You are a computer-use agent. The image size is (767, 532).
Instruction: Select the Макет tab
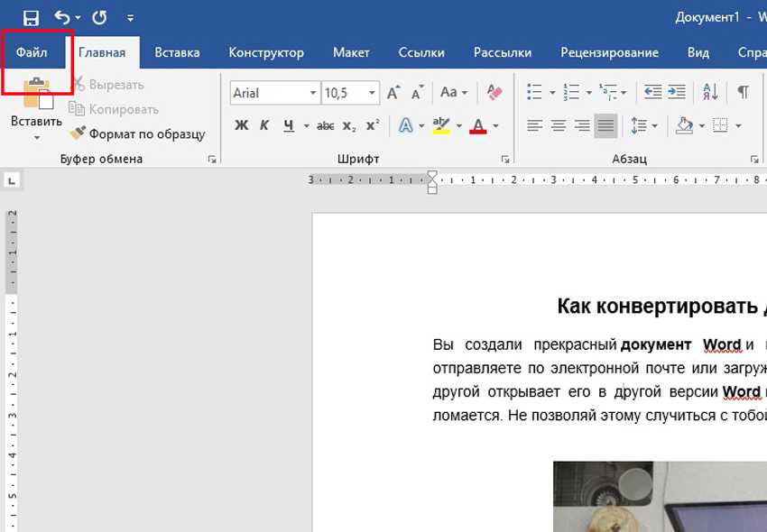pyautogui.click(x=351, y=52)
